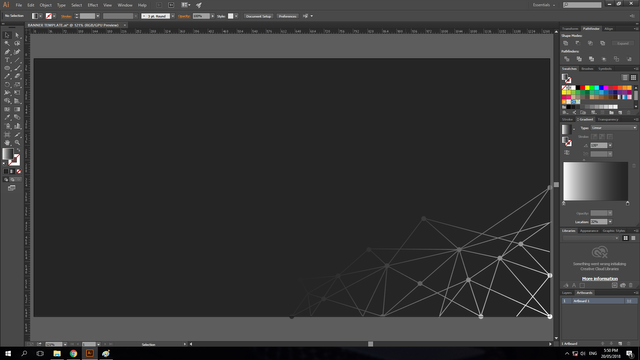Viewport: 640px width, 360px height.
Task: Select the Pen tool
Action: click(7, 52)
